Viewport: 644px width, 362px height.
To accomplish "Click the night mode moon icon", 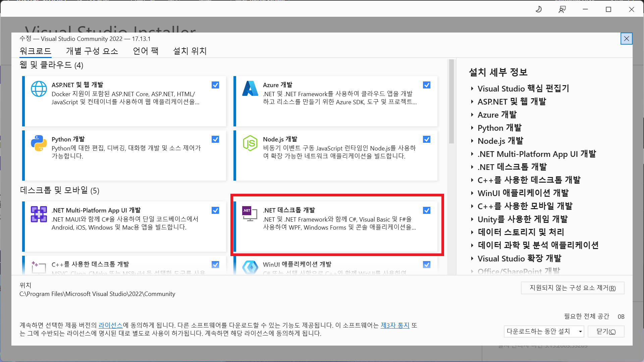I will (539, 9).
